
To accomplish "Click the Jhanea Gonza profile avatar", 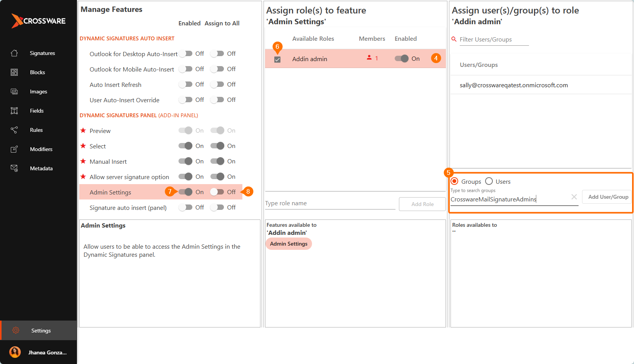I will tap(15, 352).
